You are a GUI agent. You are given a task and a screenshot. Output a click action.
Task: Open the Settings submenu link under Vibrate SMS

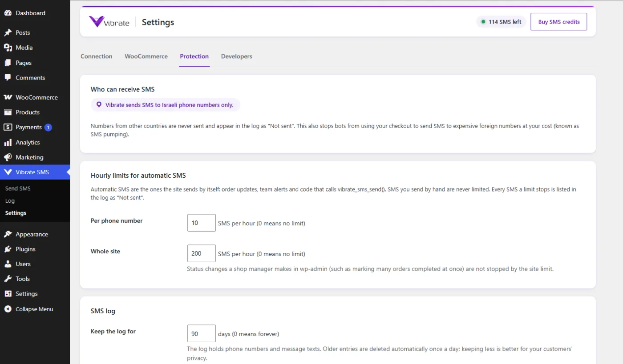tap(16, 213)
